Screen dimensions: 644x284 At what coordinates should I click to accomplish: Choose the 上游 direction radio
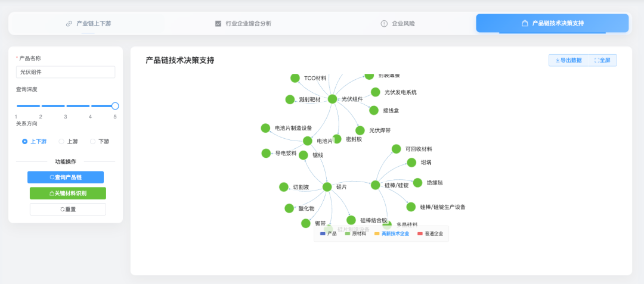pos(68,141)
